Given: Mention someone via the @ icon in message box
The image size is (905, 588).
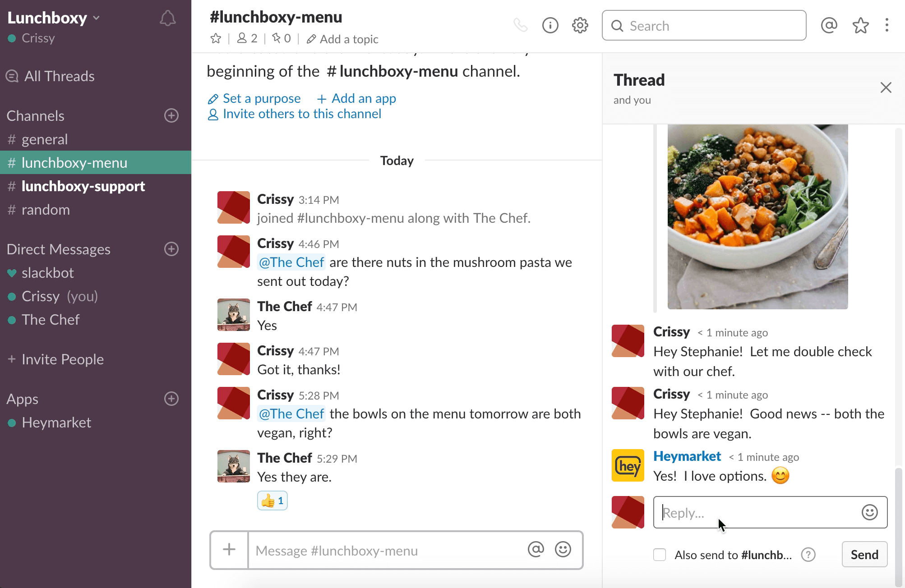Looking at the screenshot, I should tap(536, 550).
